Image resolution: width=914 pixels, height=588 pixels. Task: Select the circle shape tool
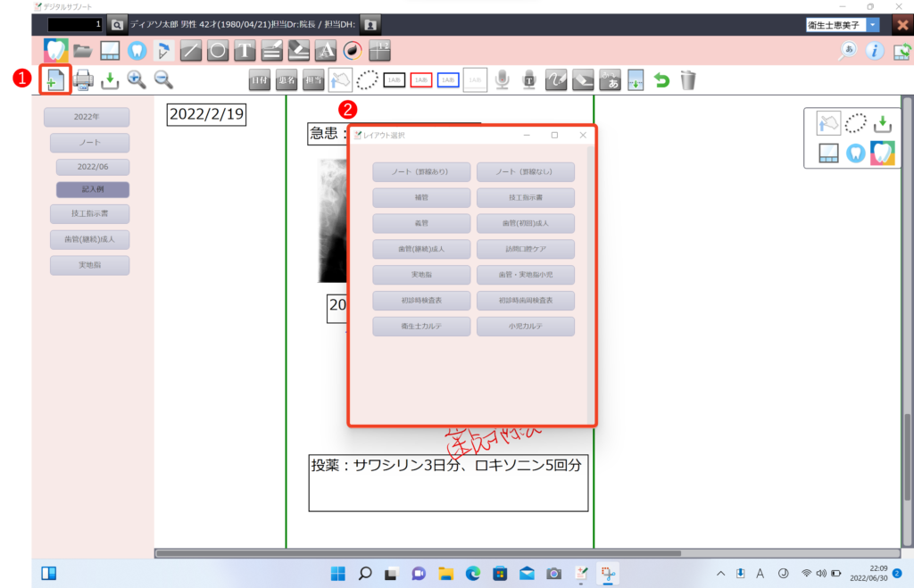point(217,51)
